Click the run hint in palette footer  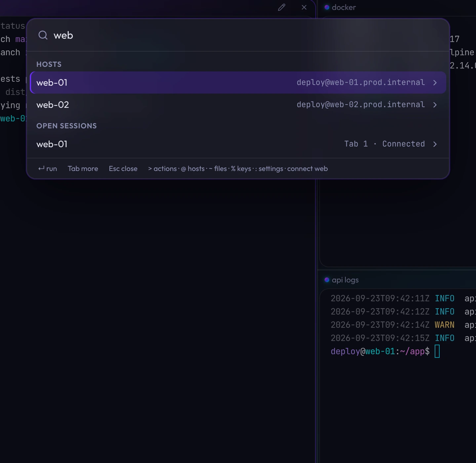[48, 169]
